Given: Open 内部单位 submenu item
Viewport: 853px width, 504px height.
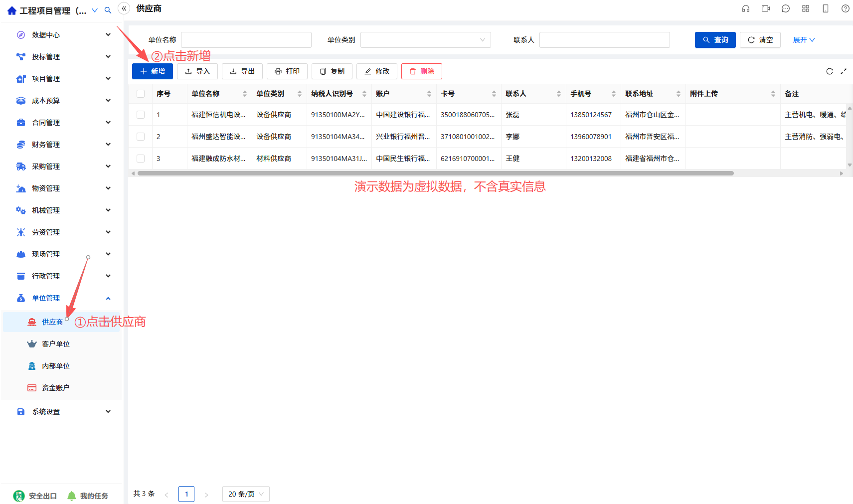Looking at the screenshot, I should (62, 366).
